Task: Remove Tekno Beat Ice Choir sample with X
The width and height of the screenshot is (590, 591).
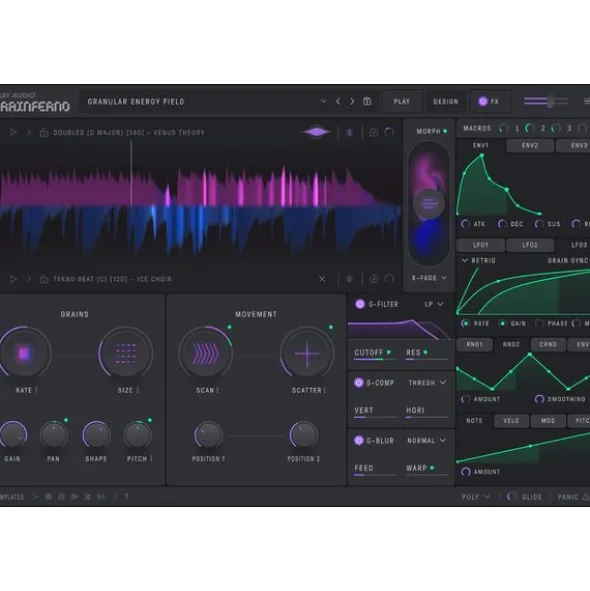Action: point(322,279)
